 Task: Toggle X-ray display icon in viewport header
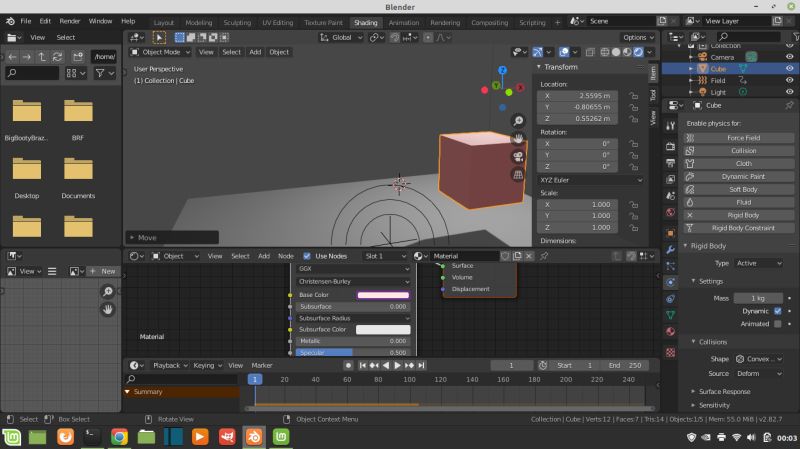(590, 52)
